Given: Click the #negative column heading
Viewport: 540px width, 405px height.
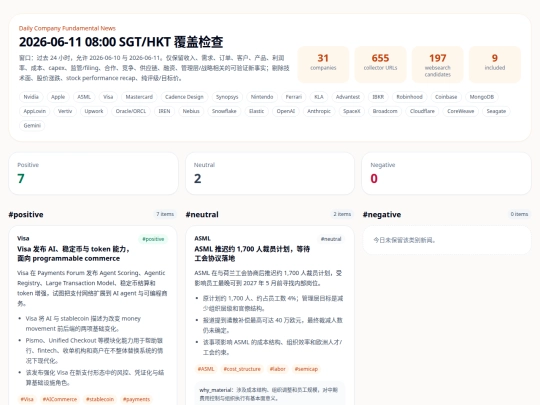Looking at the screenshot, I should click(382, 215).
